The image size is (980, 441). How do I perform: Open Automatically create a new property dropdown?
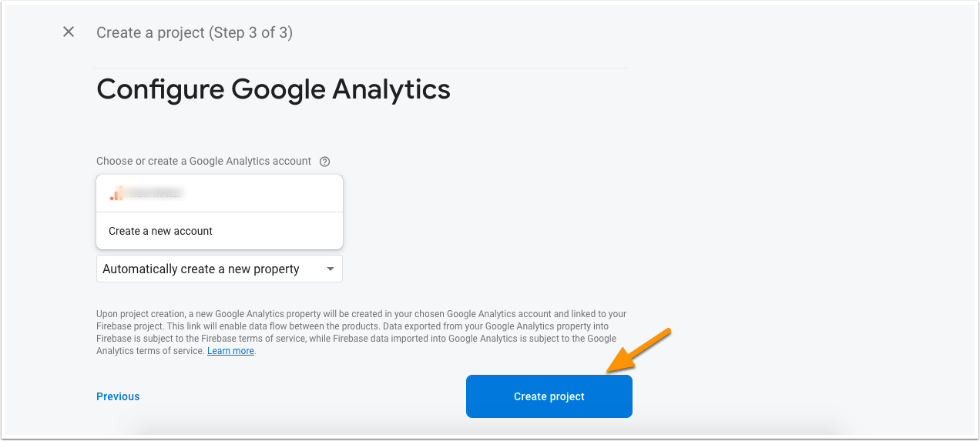pos(220,269)
